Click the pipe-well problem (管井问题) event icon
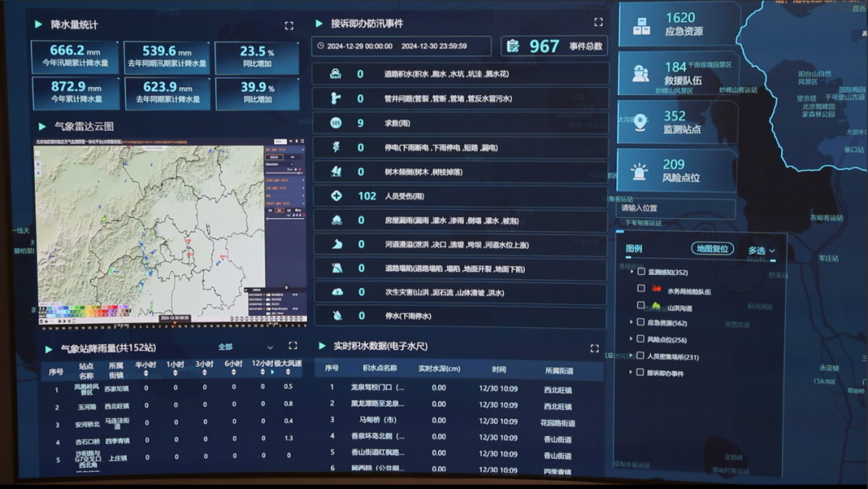 pyautogui.click(x=335, y=99)
